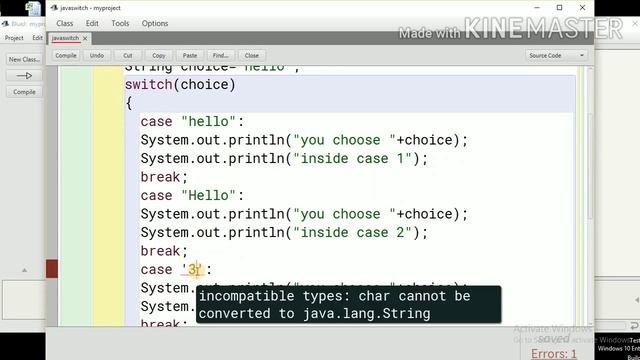Click the Paste button
Image resolution: width=640 pixels, height=360 pixels.
190,56
